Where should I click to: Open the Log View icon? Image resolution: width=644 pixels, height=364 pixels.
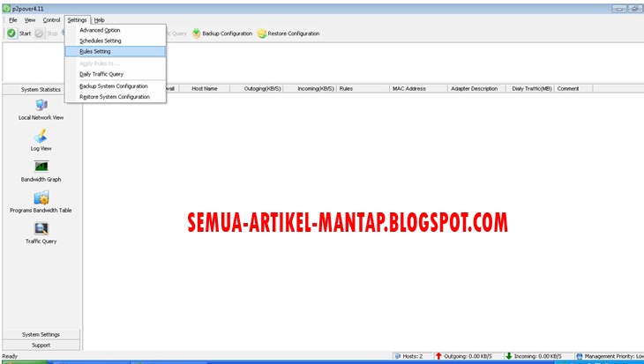pos(41,137)
